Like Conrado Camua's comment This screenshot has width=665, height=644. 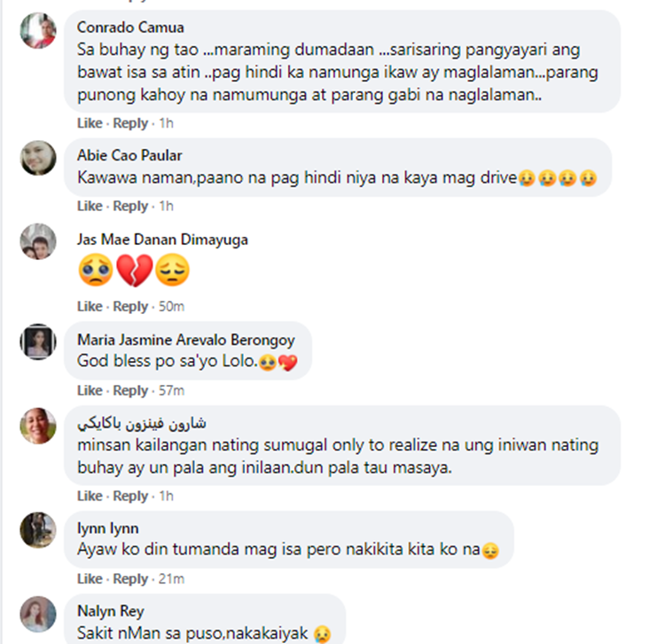point(90,123)
